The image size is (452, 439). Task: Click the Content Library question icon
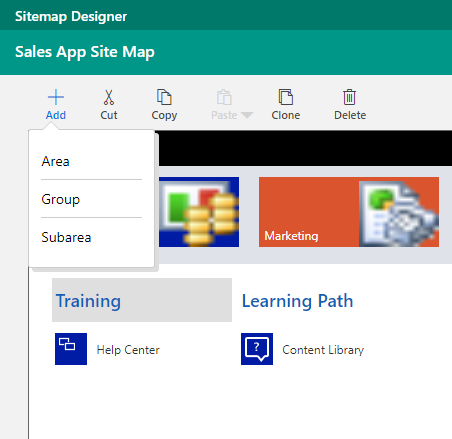tap(257, 349)
